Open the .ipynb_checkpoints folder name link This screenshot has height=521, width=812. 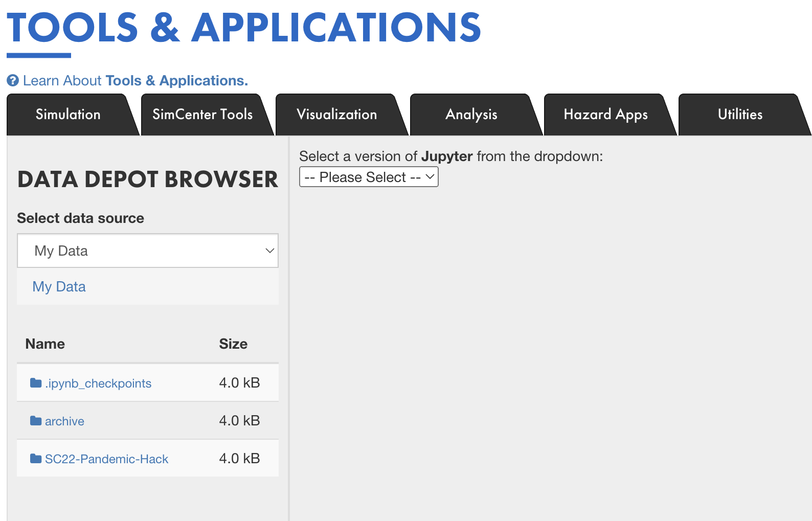(x=98, y=383)
